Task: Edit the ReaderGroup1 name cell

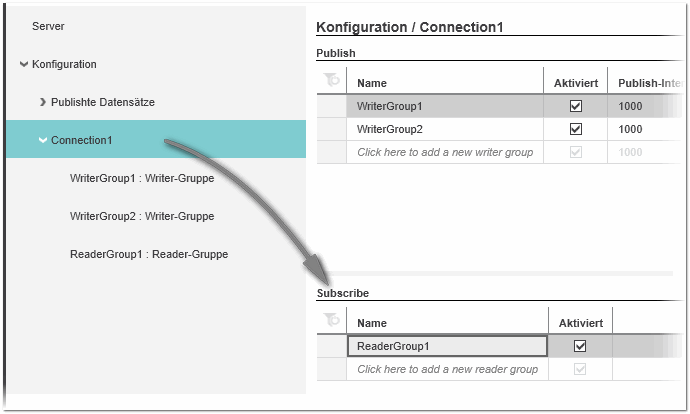Action: click(447, 346)
